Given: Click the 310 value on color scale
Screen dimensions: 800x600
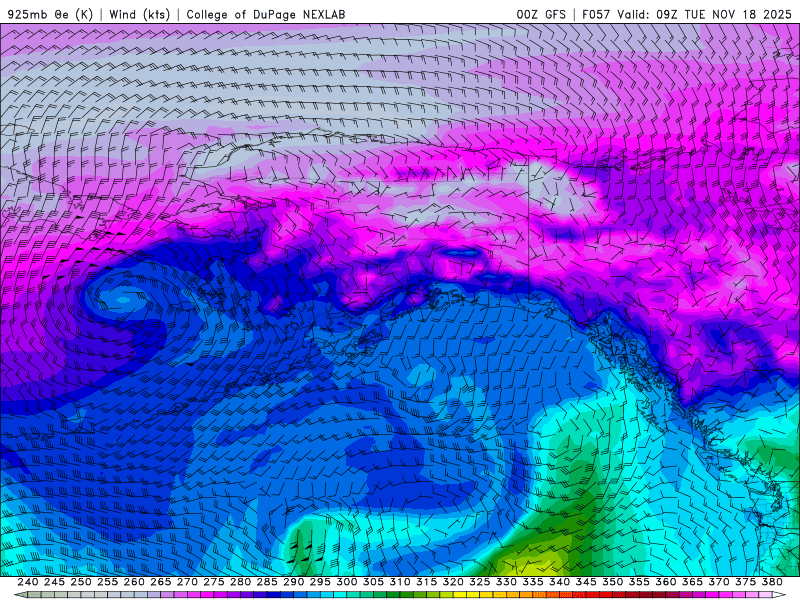Looking at the screenshot, I should (399, 582).
